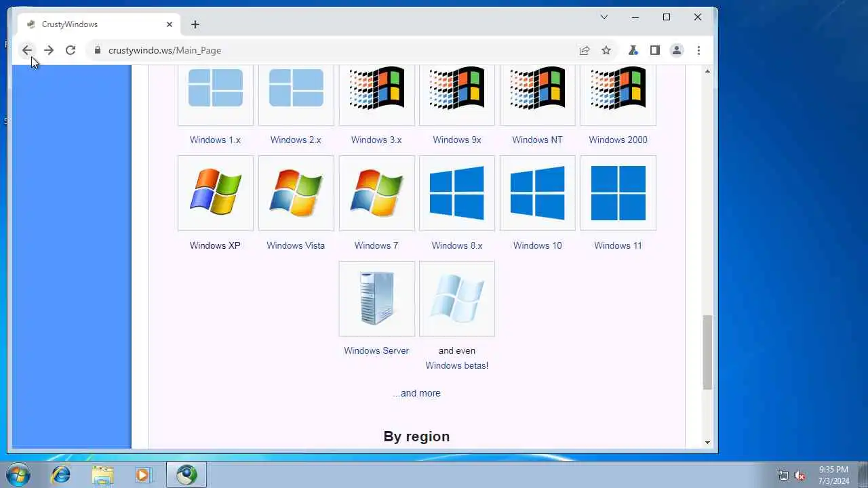
Task: Click the Windows betas faded logo image
Action: [457, 299]
